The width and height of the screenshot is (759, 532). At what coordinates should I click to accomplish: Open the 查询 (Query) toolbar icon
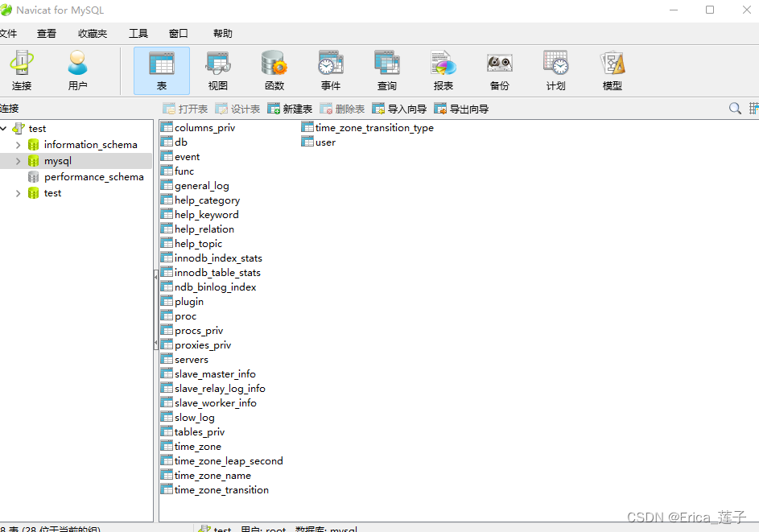387,71
